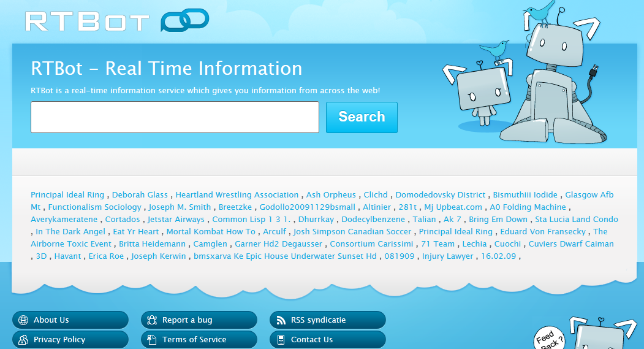Viewport: 644px width, 349px height.
Task: Open the 3D link
Action: (42, 256)
